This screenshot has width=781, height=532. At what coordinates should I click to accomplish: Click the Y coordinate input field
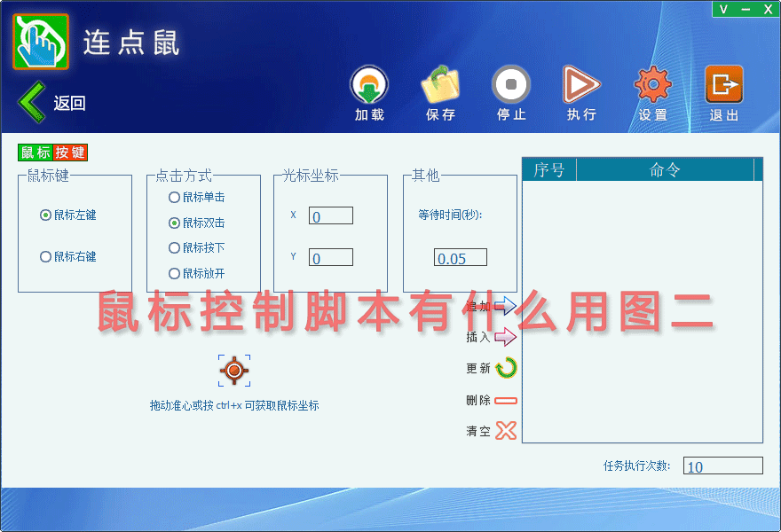[331, 257]
